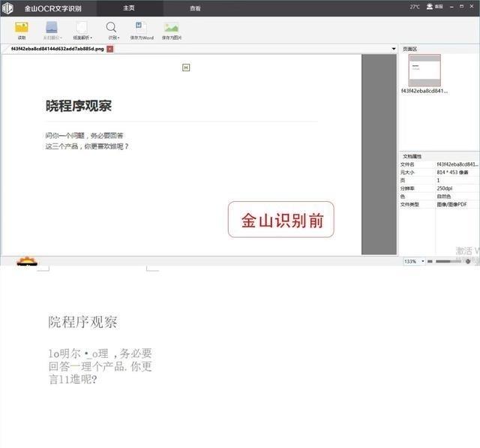Expand the 识别 dropdown arrow
Screen dimensions: 480x448
tap(118, 38)
